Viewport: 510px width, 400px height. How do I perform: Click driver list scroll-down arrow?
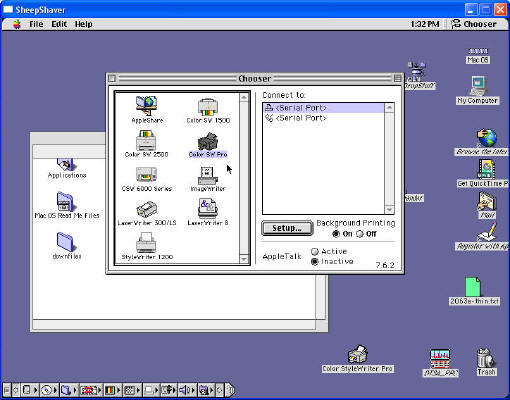coord(244,259)
